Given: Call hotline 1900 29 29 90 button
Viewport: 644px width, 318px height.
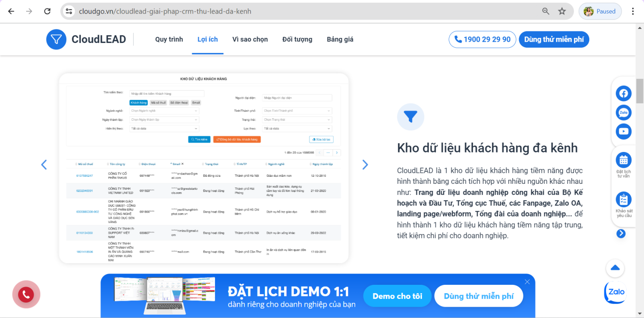Looking at the screenshot, I should point(482,39).
